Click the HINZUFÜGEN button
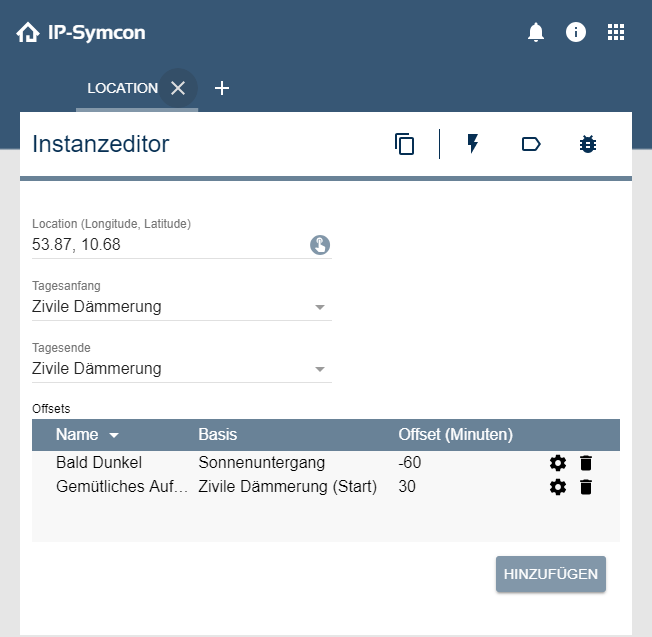 [x=551, y=574]
